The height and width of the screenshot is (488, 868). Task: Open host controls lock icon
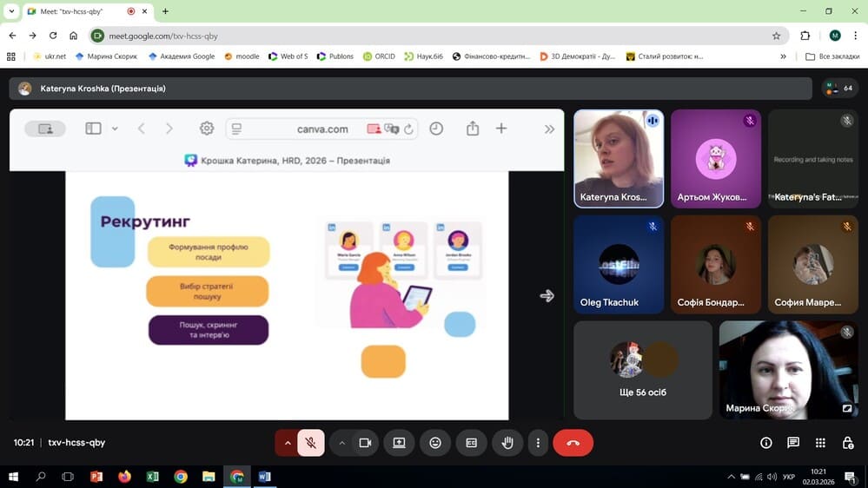pyautogui.click(x=848, y=443)
